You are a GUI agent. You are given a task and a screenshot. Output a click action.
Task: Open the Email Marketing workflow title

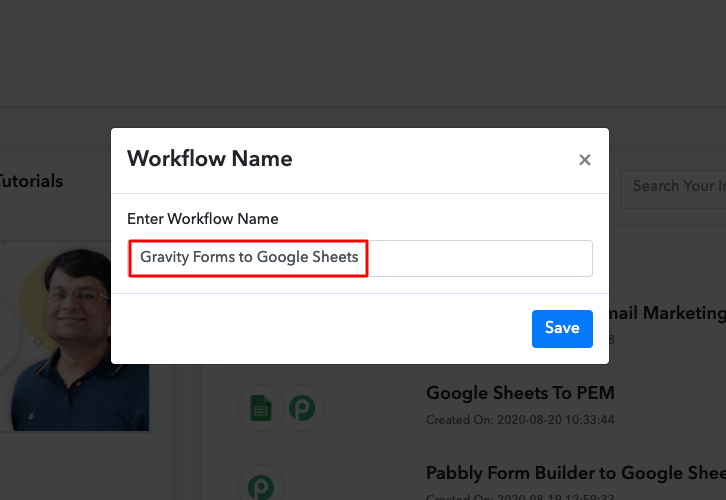pos(670,313)
